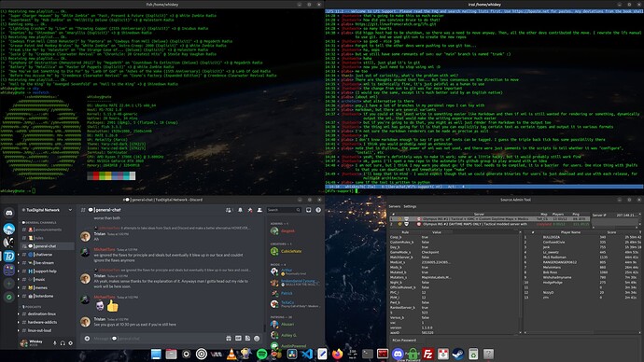
Task: Toggle Discord microphone mute
Action: pyautogui.click(x=55, y=343)
